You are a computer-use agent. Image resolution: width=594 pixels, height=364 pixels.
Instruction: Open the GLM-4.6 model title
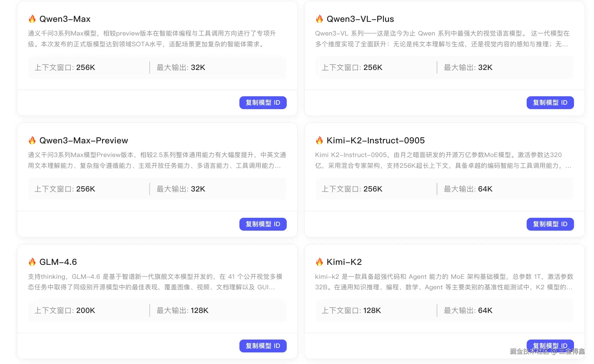pyautogui.click(x=58, y=262)
